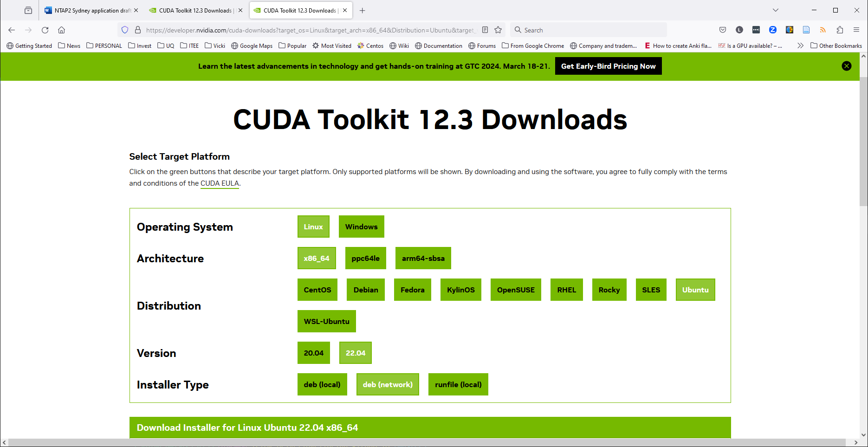Open the round L extension icon
This screenshot has width=868, height=447.
pyautogui.click(x=739, y=30)
